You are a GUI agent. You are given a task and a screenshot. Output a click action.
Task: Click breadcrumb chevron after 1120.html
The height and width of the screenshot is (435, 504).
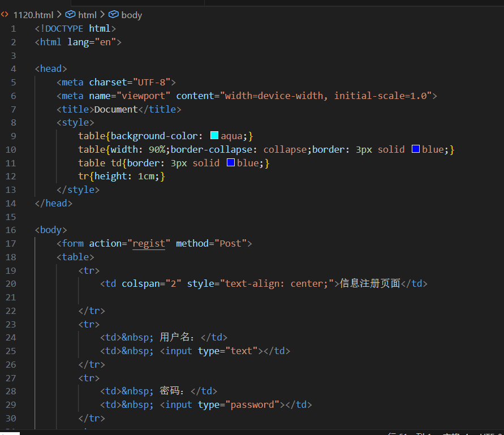[x=59, y=15]
